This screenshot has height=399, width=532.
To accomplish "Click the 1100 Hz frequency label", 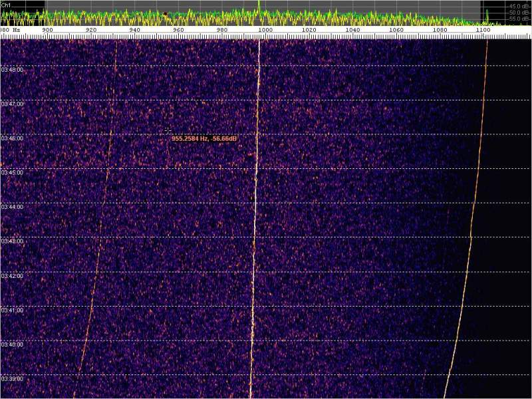I will (483, 30).
